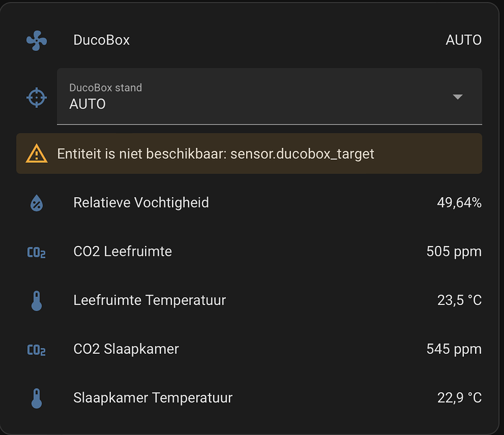Click the CO2 Slaapkamer icon
Image resolution: width=504 pixels, height=435 pixels.
coord(37,349)
